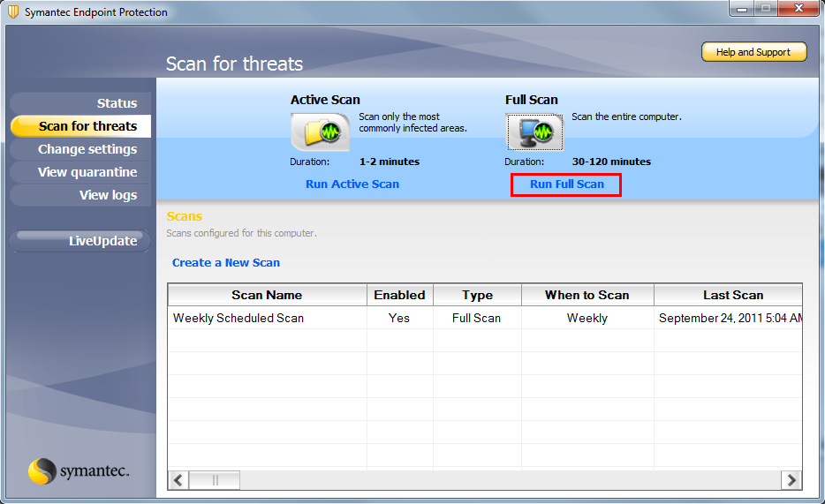Sort by Last Scan column header
This screenshot has width=825, height=504.
(728, 295)
